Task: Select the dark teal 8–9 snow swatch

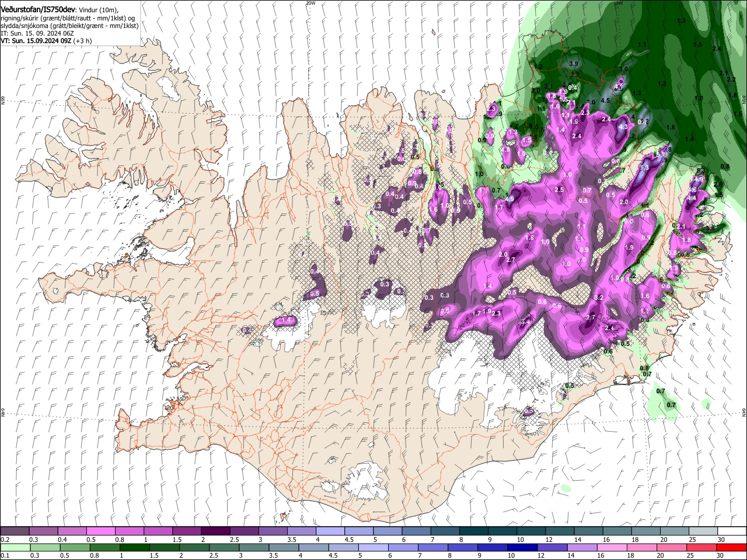Action: [473, 531]
